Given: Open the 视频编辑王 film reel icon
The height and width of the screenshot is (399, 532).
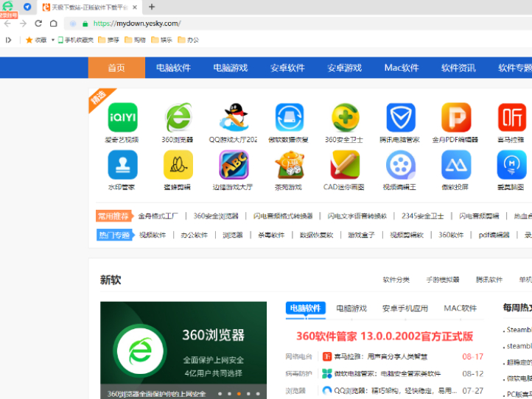Looking at the screenshot, I should (x=401, y=165).
